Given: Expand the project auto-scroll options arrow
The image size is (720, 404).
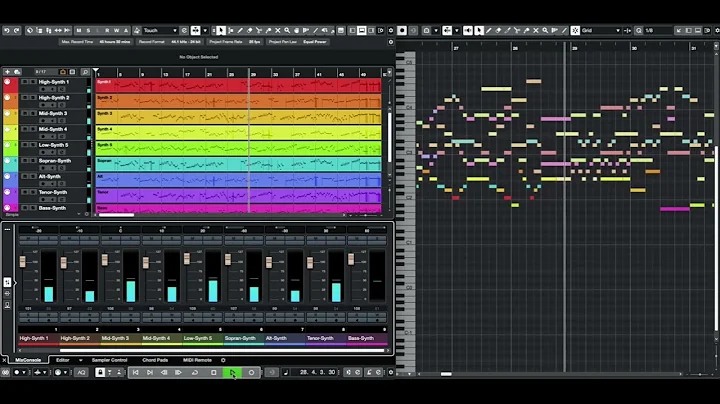Looking at the screenshot, I should (x=205, y=30).
